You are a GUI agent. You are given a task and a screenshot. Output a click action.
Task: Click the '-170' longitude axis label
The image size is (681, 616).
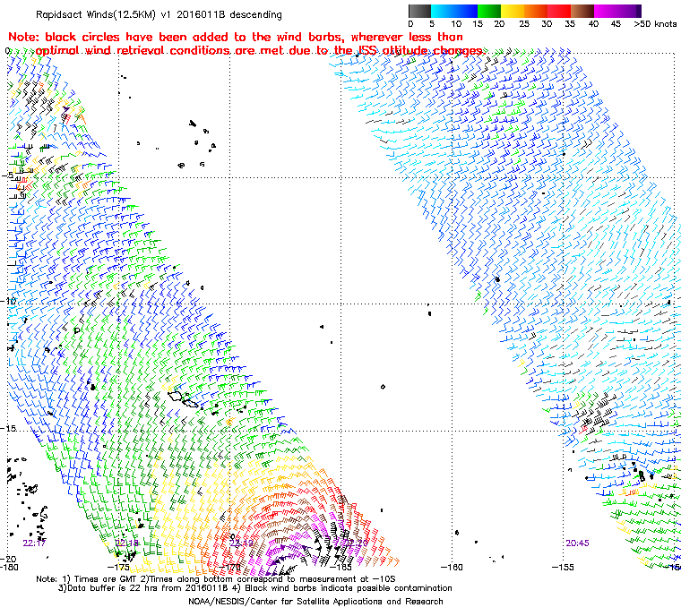pyautogui.click(x=229, y=568)
